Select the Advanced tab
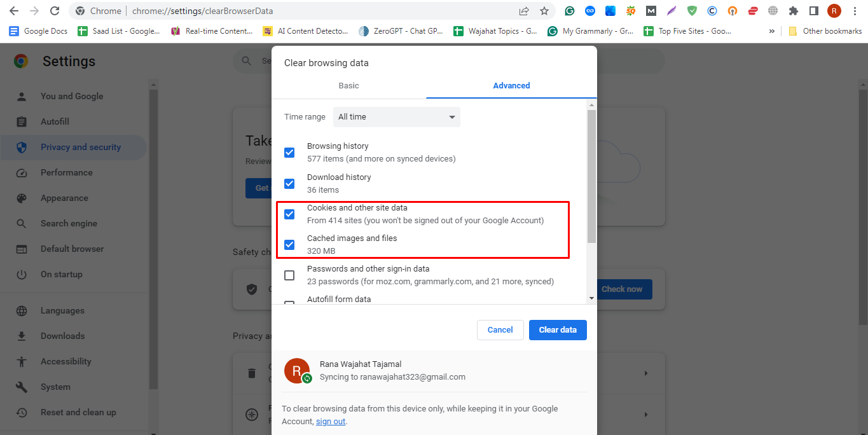The width and height of the screenshot is (868, 435). (x=511, y=86)
